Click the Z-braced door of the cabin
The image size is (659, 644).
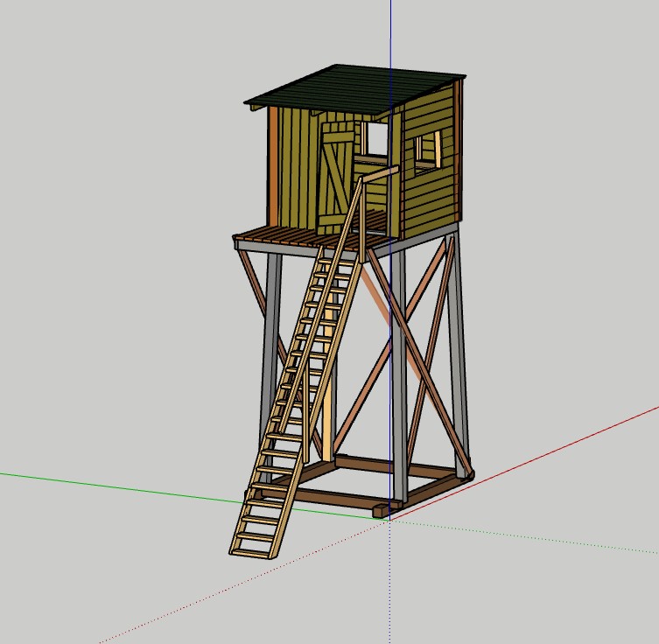[x=336, y=178]
